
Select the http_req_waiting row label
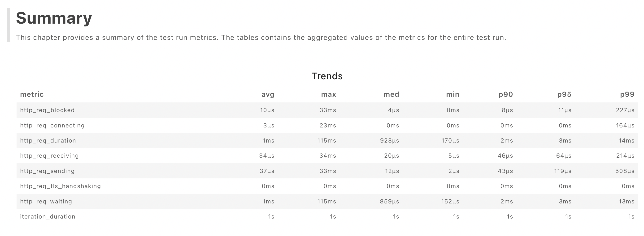pyautogui.click(x=46, y=201)
